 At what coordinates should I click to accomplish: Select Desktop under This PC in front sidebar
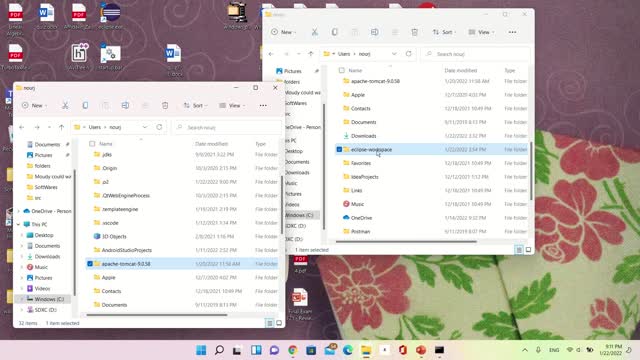[x=44, y=235]
